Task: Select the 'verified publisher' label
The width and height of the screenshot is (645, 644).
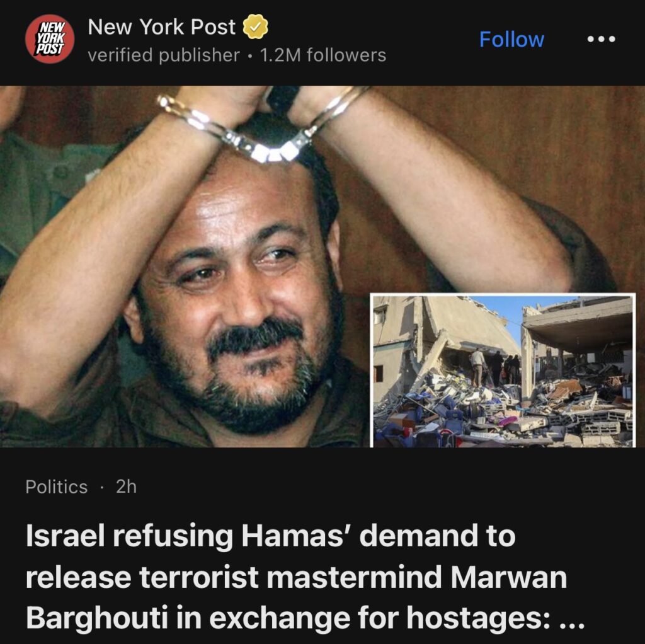Action: coord(164,55)
